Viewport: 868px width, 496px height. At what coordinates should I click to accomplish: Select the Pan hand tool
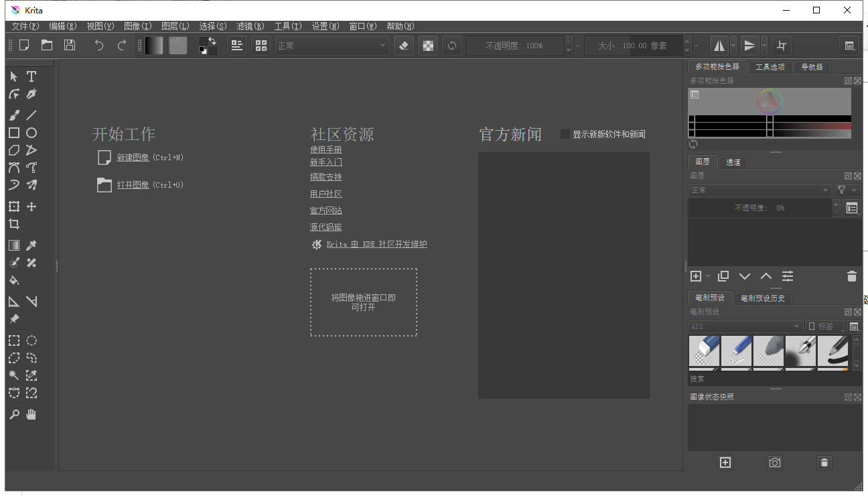click(x=31, y=414)
